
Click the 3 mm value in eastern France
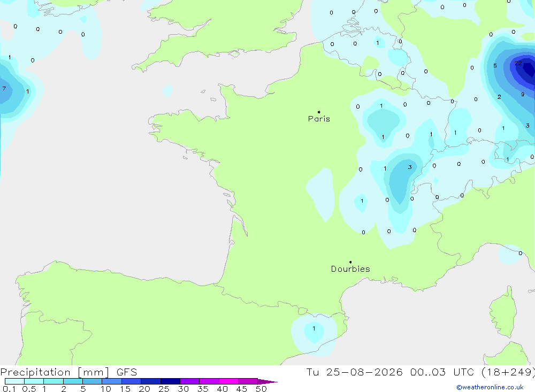[x=410, y=167]
